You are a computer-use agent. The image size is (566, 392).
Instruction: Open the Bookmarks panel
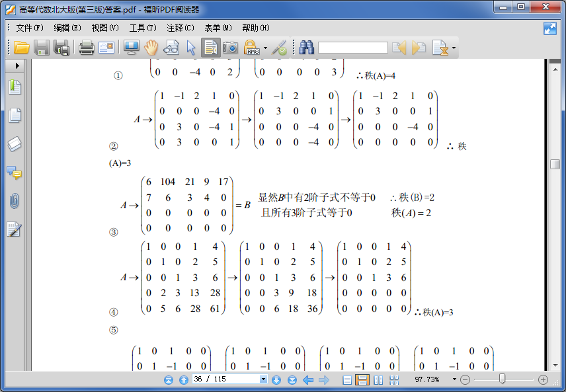click(x=15, y=87)
